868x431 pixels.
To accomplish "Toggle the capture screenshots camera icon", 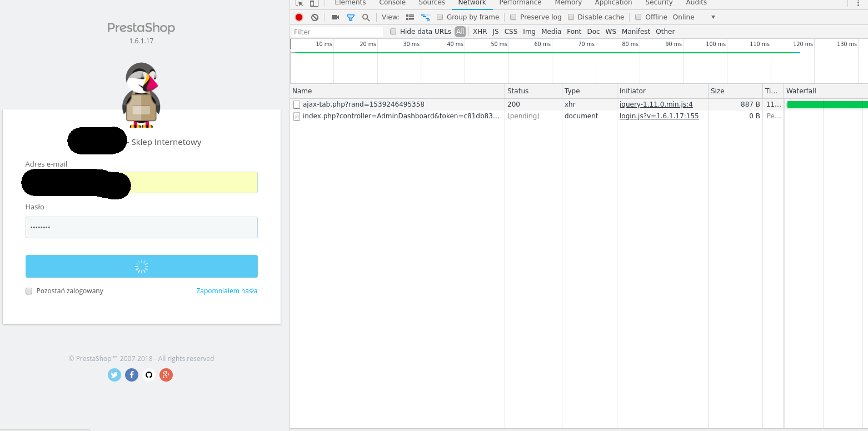I will [x=335, y=17].
